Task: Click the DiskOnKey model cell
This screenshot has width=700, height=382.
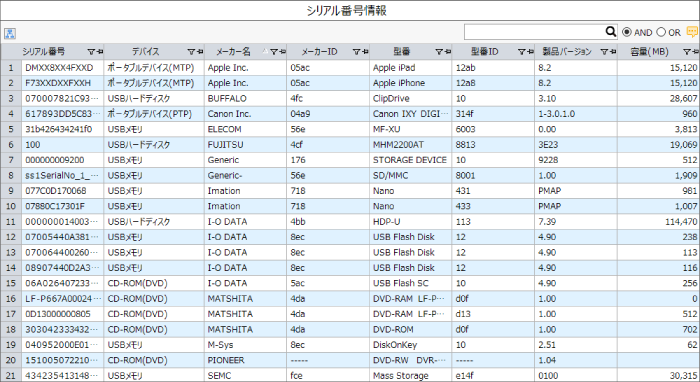Action: 411,345
